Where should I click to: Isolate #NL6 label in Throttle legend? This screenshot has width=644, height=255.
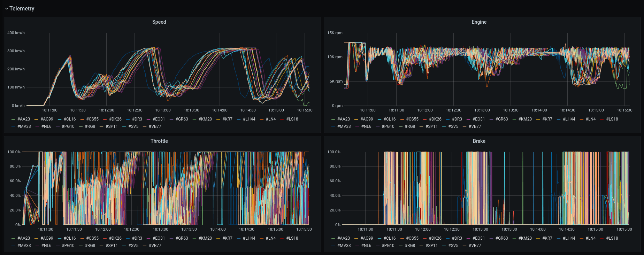click(46, 246)
